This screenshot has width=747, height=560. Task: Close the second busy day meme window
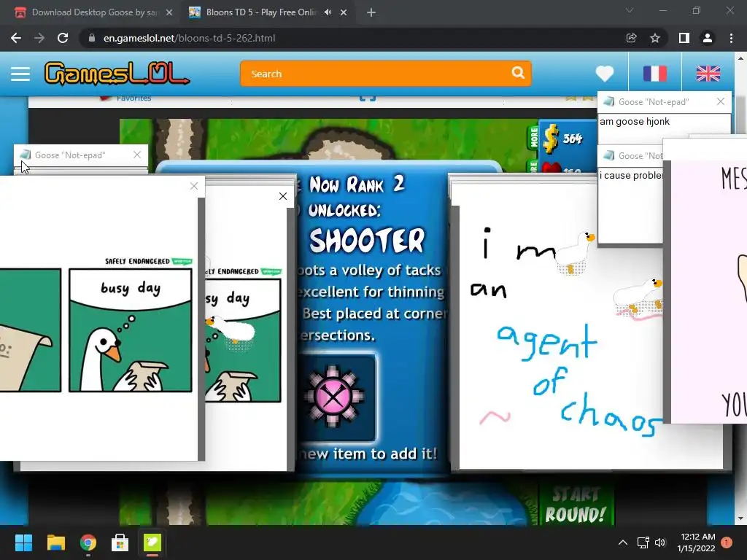coord(283,196)
